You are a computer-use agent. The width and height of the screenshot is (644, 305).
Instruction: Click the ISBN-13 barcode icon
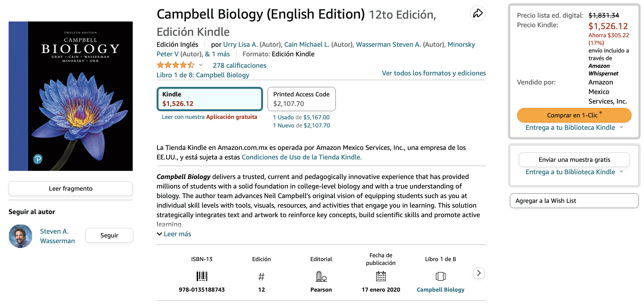pos(201,276)
